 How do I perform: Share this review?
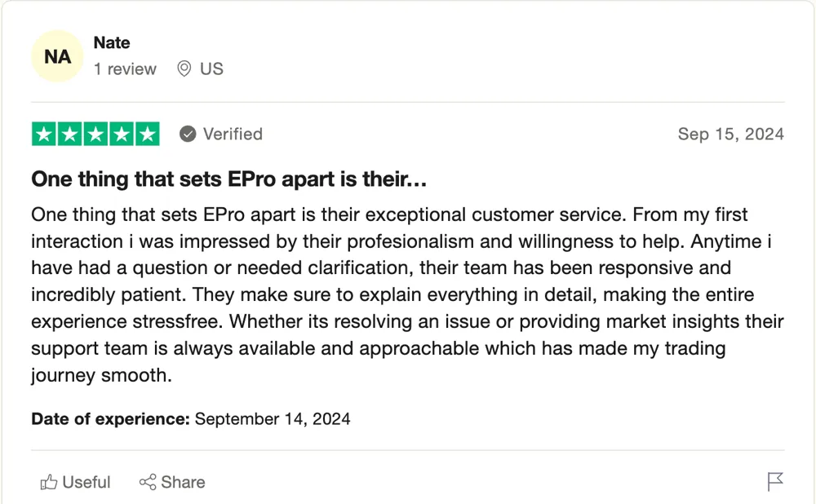pyautogui.click(x=172, y=482)
